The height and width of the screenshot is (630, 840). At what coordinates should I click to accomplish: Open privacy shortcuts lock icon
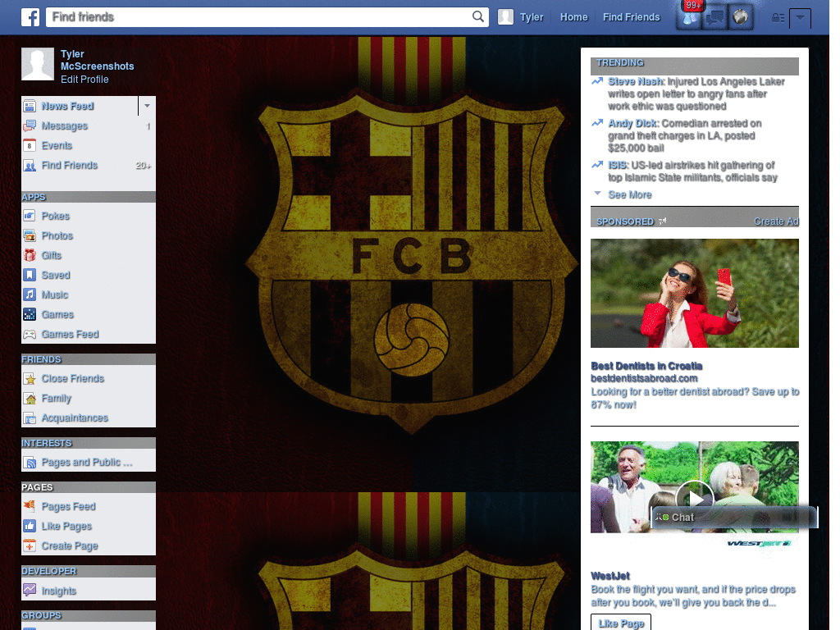[x=778, y=18]
